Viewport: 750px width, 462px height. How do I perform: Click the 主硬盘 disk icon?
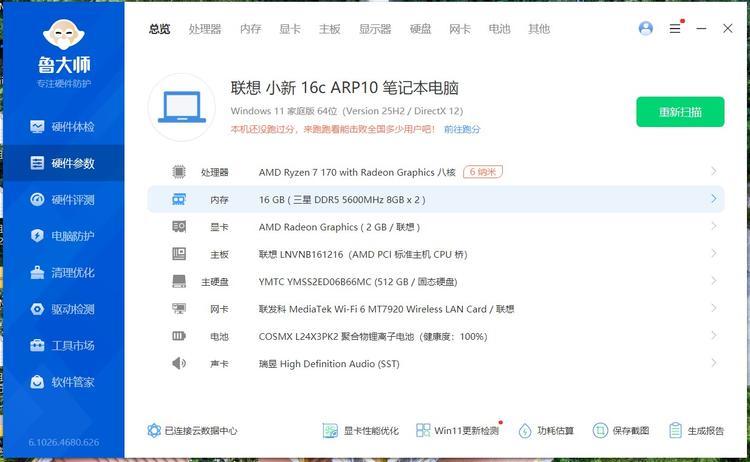179,281
